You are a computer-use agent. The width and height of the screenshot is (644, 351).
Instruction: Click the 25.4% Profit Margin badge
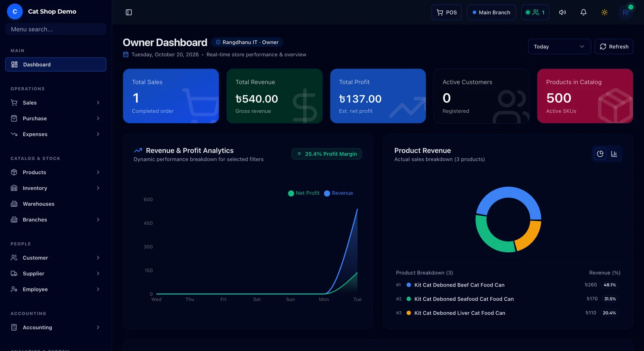tap(327, 154)
